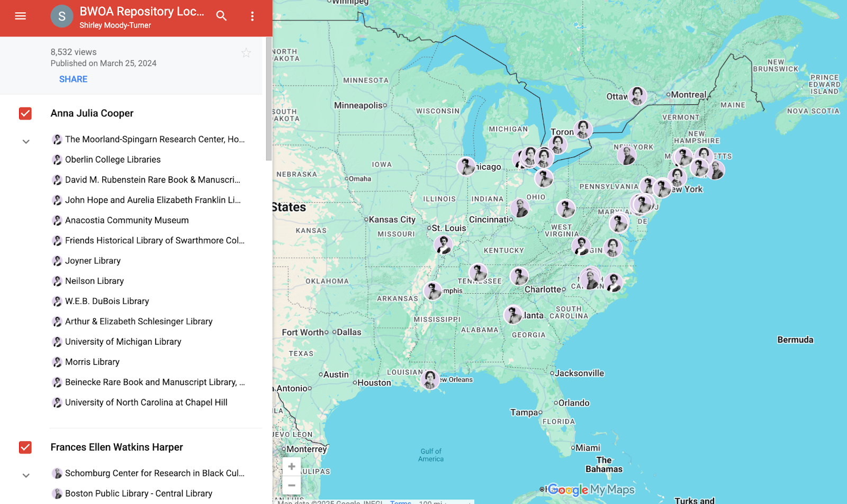Image resolution: width=847 pixels, height=504 pixels.
Task: Click the Published on March 25, 2024 text
Action: (103, 63)
